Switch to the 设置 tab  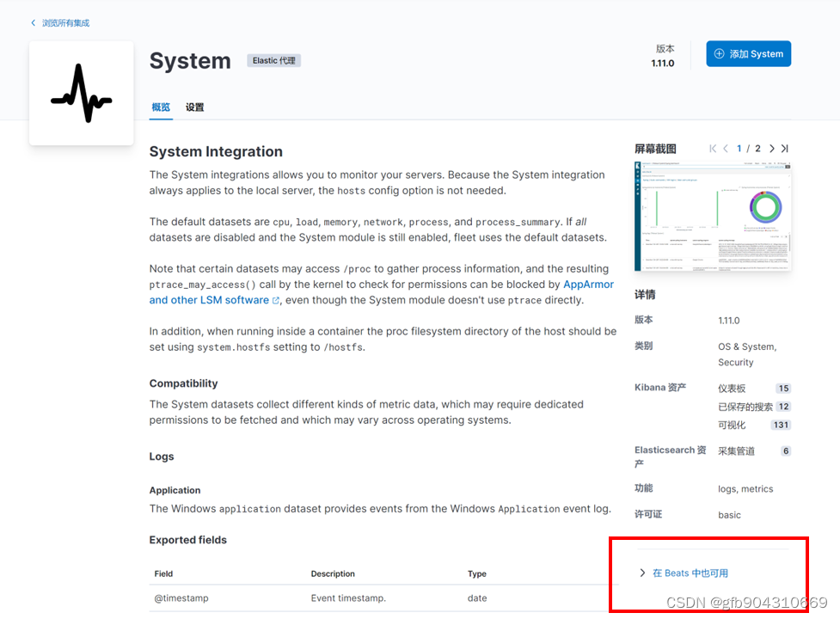194,107
